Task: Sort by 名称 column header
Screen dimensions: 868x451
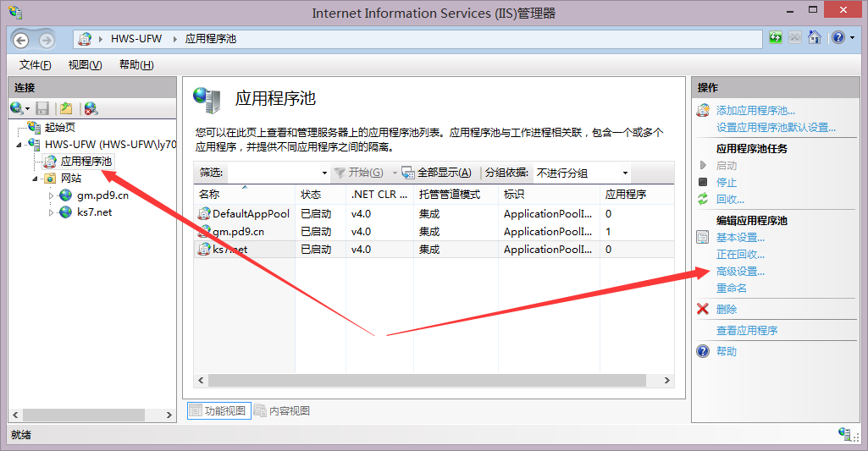Action: tap(244, 195)
